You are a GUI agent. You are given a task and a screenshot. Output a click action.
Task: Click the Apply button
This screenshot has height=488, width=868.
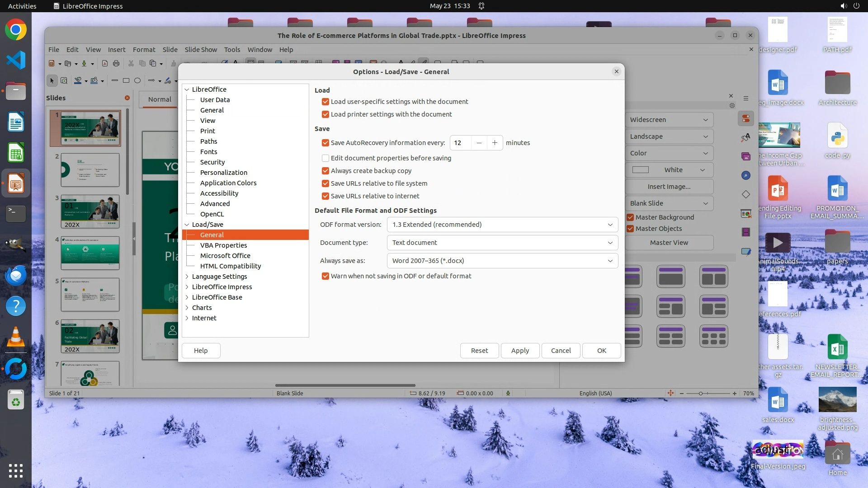520,351
